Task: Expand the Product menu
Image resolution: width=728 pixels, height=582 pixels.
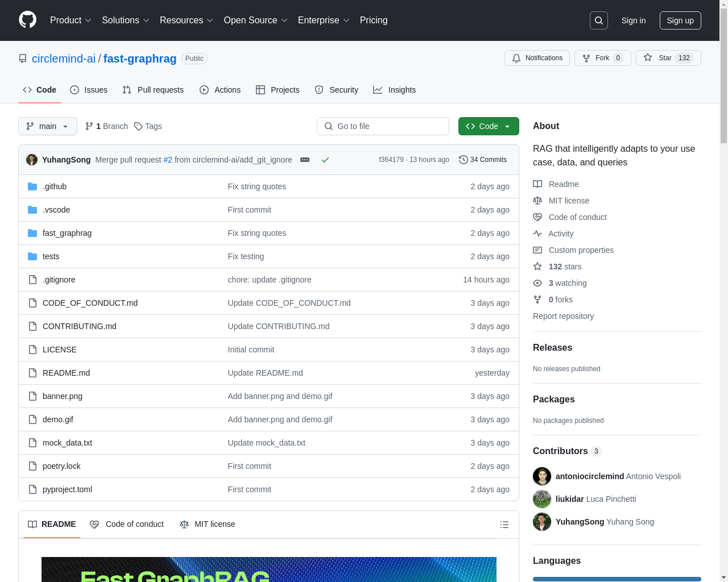Action: 71,20
